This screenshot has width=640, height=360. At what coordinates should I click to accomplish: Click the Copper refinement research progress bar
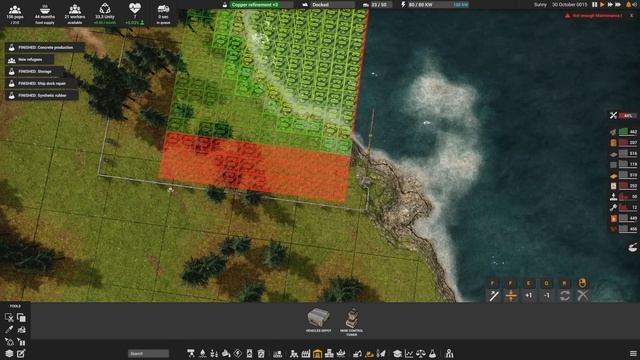pos(261,4)
